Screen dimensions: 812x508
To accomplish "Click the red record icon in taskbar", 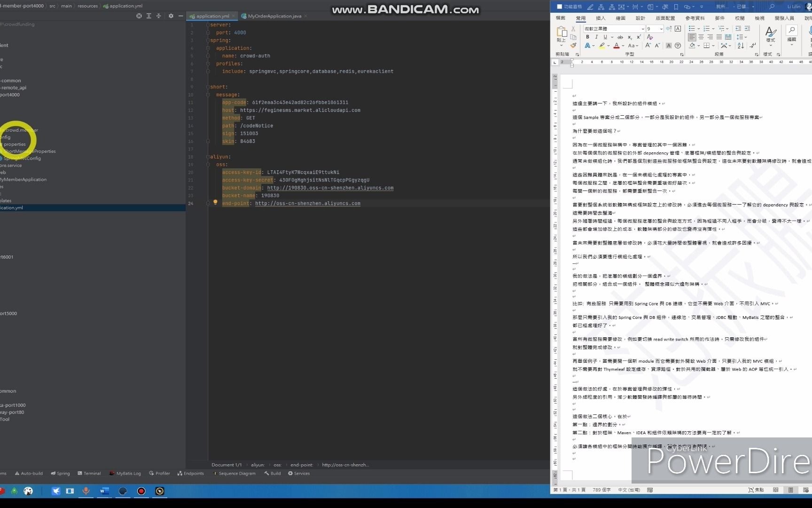I will pyautogui.click(x=141, y=491).
